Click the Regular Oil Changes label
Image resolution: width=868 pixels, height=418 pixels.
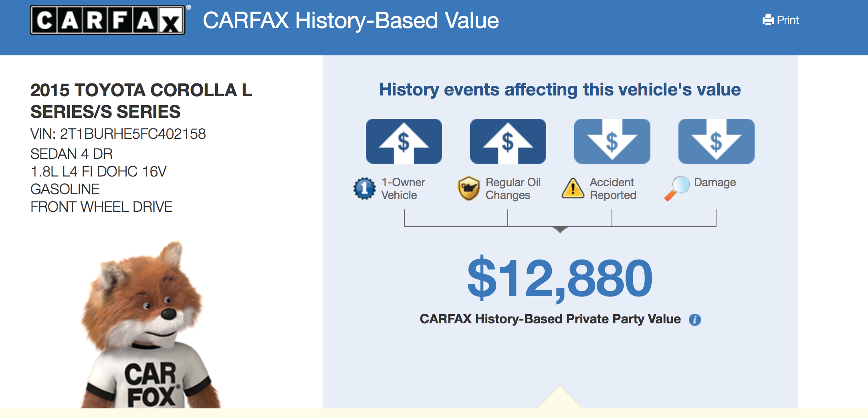(x=513, y=189)
